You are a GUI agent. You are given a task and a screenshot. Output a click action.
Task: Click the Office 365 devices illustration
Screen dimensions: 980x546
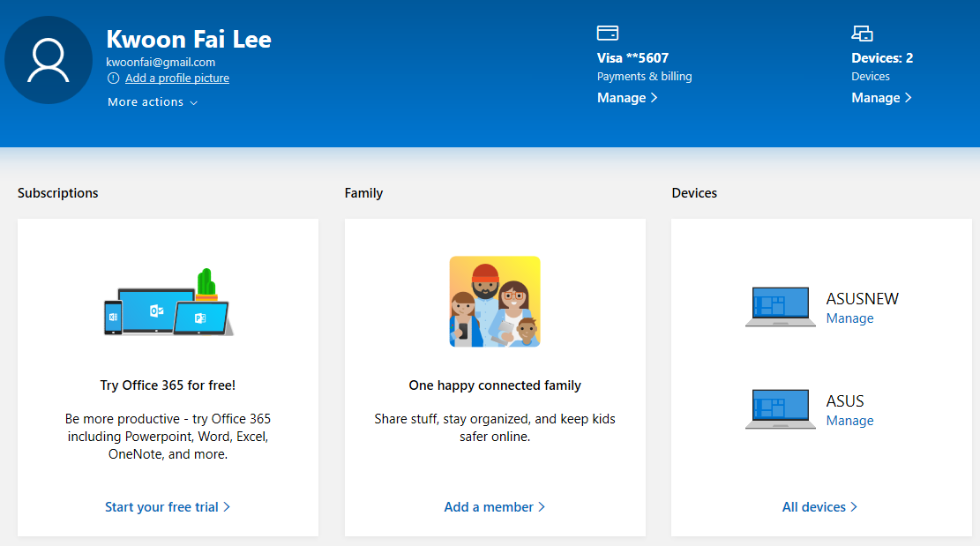168,304
